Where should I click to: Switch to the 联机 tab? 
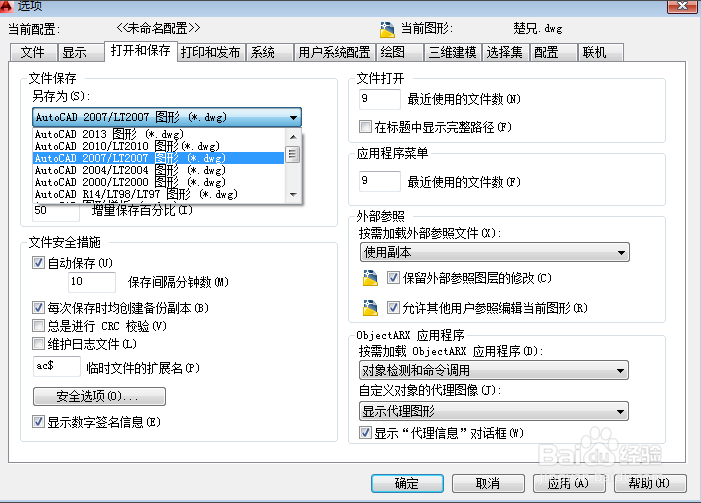(x=600, y=52)
